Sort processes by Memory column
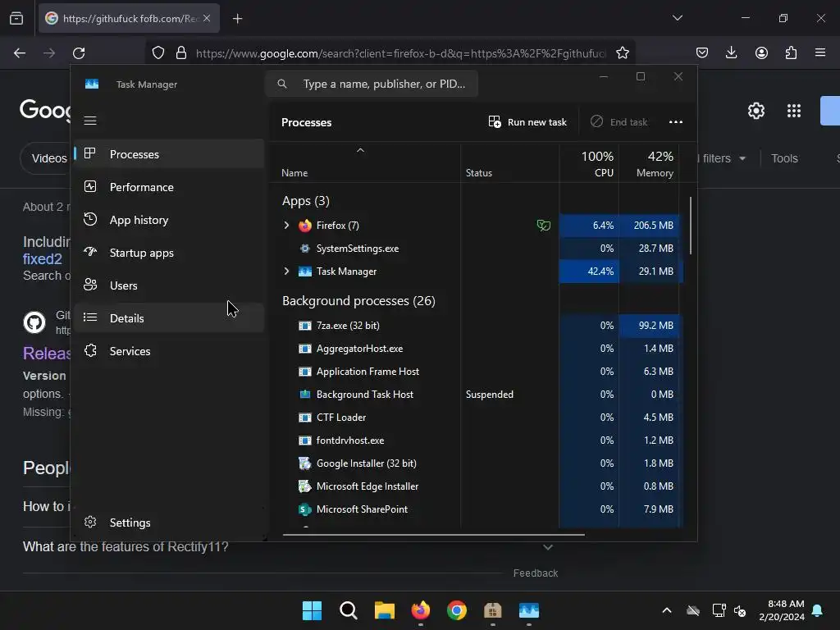 [649, 164]
